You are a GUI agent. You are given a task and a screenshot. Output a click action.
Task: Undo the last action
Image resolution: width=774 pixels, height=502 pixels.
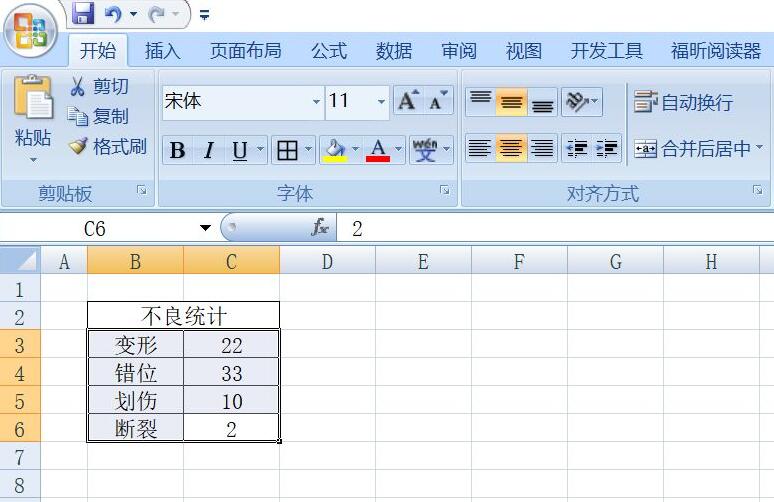[113, 14]
